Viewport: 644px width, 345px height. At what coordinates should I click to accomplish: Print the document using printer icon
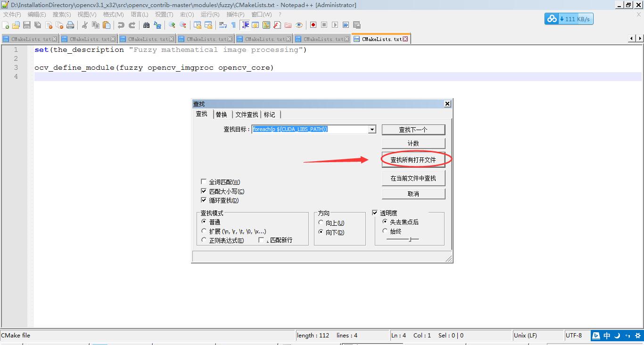point(70,25)
